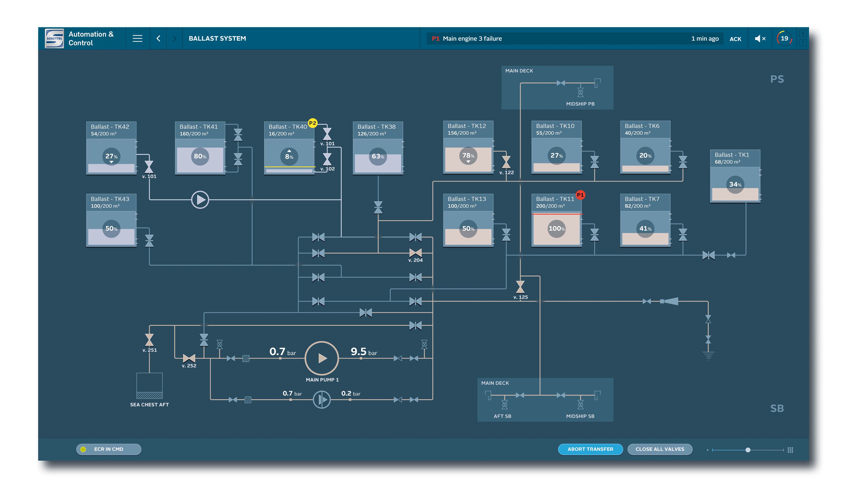
Task: Select MIDSHIP SB connection valve
Action: (x=581, y=404)
